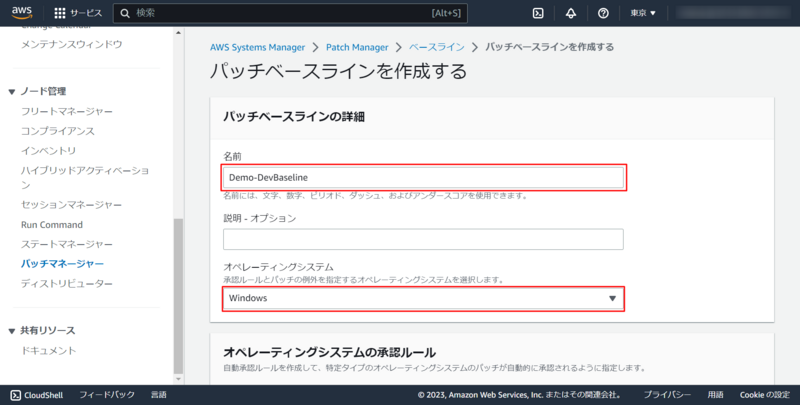The image size is (800, 405).
Task: Launch CloudShell from the top bar icon
Action: 538,13
